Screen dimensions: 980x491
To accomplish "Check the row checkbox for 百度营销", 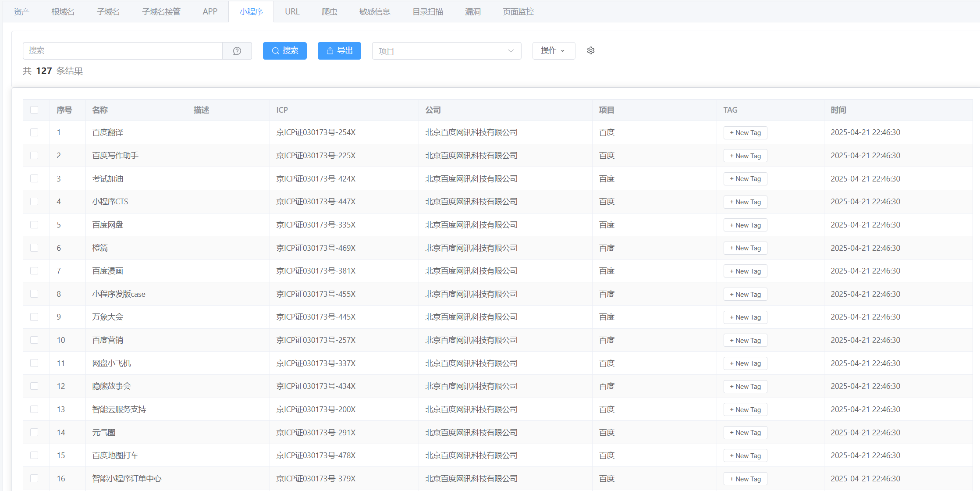I will pos(34,340).
